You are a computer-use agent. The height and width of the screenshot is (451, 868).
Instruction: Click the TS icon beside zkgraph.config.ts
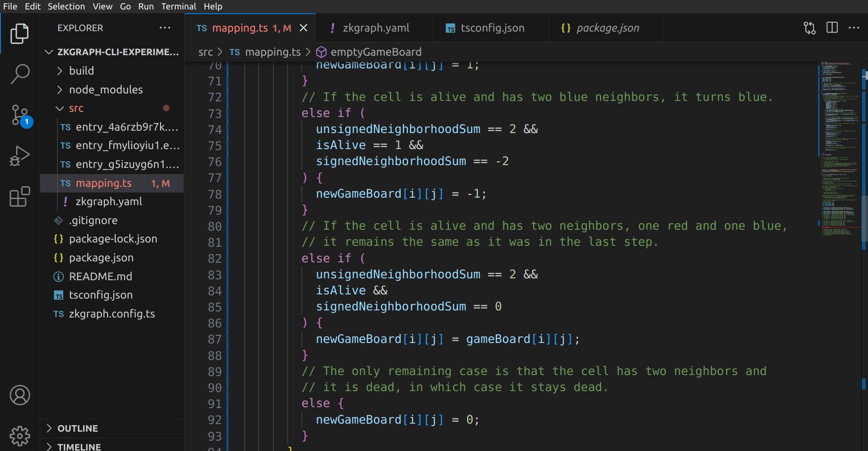(x=59, y=314)
